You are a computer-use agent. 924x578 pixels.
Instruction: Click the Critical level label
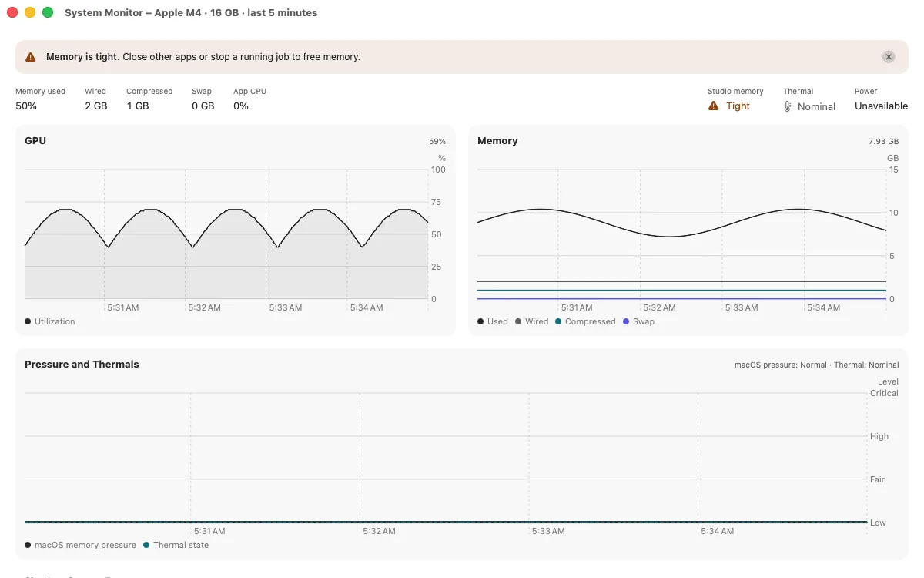tap(884, 393)
